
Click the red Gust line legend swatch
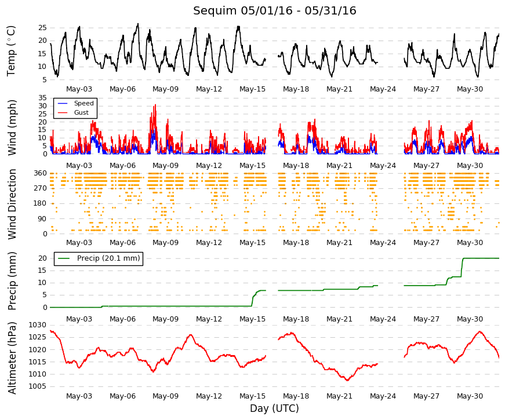pos(63,112)
